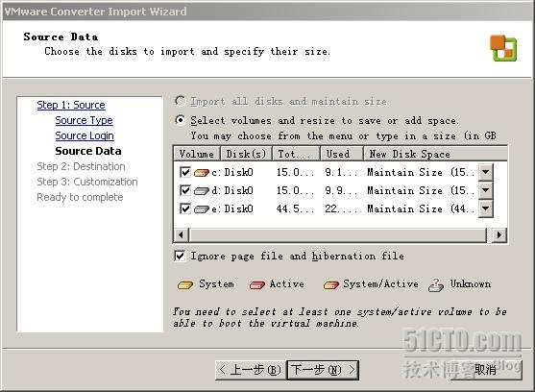Click the e: used value 22....
Screen dimensions: 535x392
(341, 208)
